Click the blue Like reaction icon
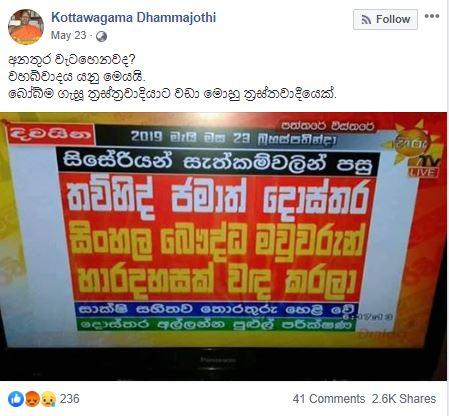Screen dimensions: 449x416 click(x=16, y=399)
